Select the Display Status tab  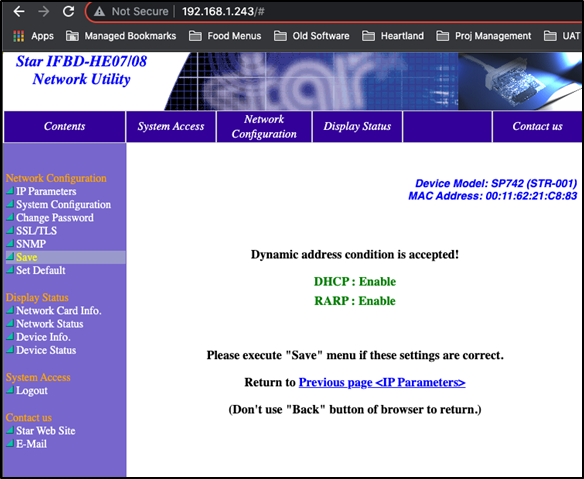click(x=357, y=126)
